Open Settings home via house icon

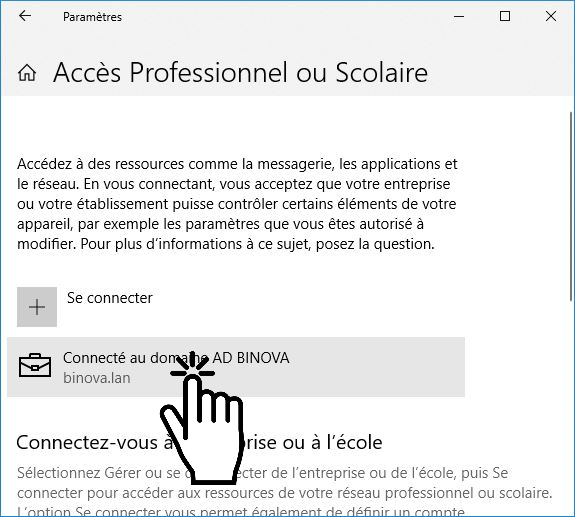(x=27, y=73)
